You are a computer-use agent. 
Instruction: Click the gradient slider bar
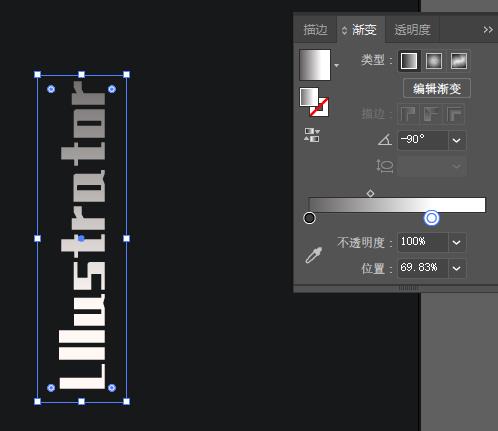(x=397, y=205)
